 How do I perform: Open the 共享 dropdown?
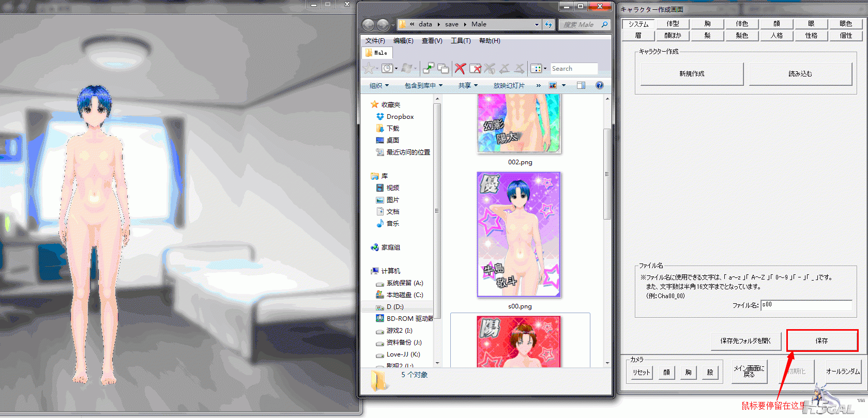[468, 85]
